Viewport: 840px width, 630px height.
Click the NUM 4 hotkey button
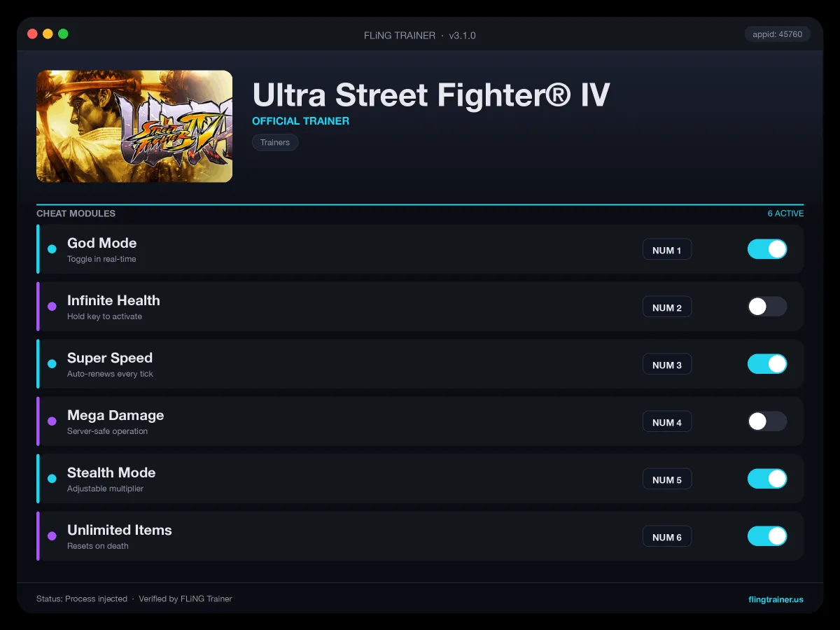coord(667,422)
